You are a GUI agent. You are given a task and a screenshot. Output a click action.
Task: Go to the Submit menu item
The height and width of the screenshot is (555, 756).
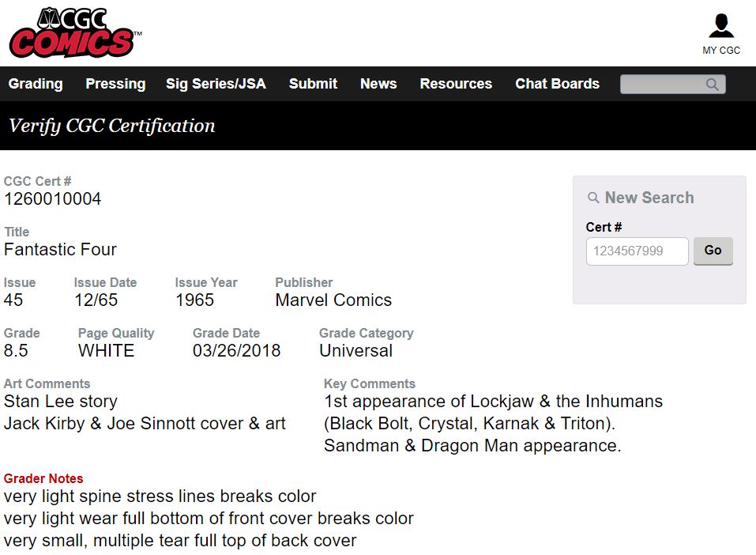[x=313, y=84]
